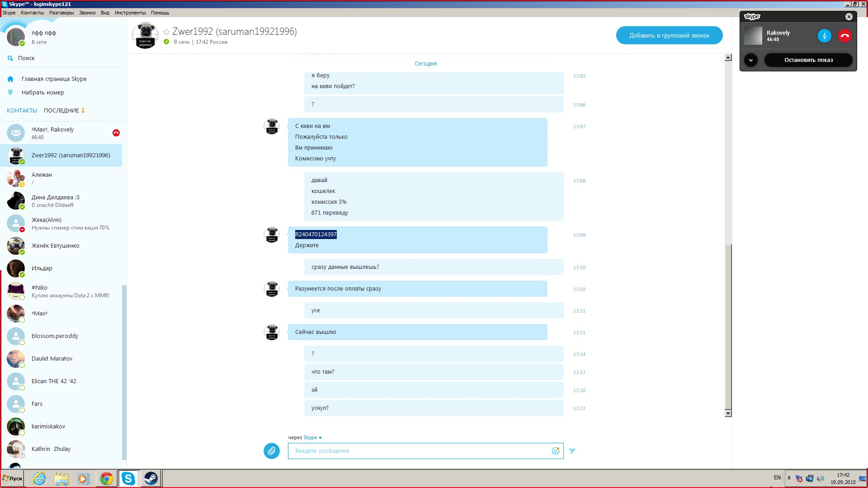Open the emoticon picker in message box
The width and height of the screenshot is (868, 488).
pyautogui.click(x=555, y=450)
